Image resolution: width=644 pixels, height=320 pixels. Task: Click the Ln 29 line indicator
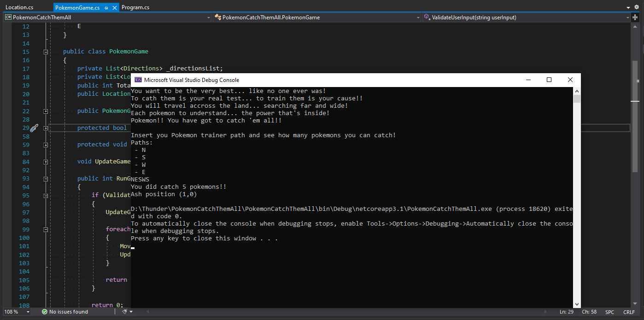[566, 312]
